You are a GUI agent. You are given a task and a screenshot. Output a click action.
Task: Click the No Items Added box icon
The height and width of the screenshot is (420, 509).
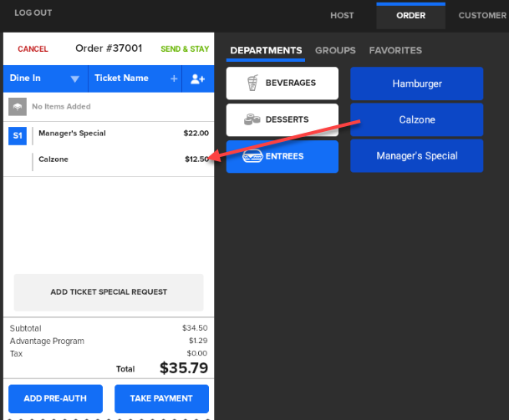(x=17, y=107)
